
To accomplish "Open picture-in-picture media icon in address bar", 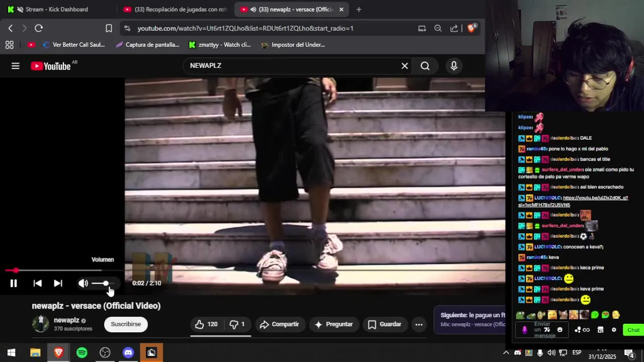I will [x=422, y=28].
